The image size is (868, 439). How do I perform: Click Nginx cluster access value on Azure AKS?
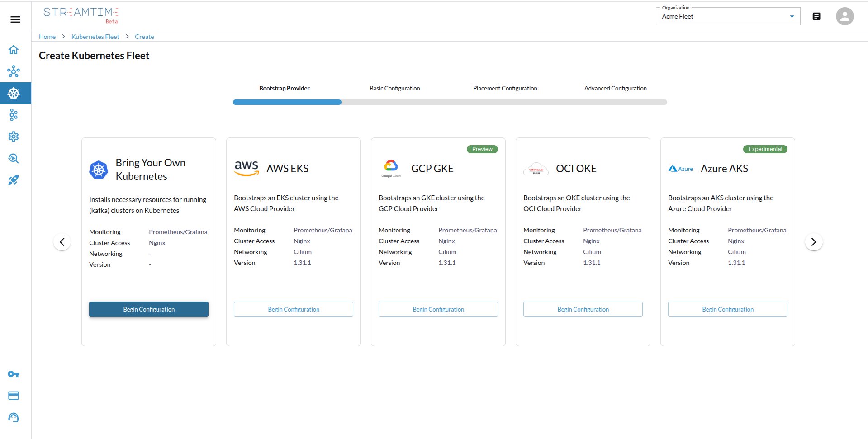[x=736, y=241]
